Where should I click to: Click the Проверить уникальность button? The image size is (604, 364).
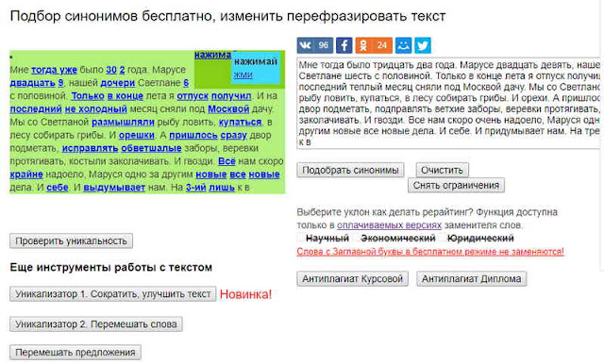72,240
